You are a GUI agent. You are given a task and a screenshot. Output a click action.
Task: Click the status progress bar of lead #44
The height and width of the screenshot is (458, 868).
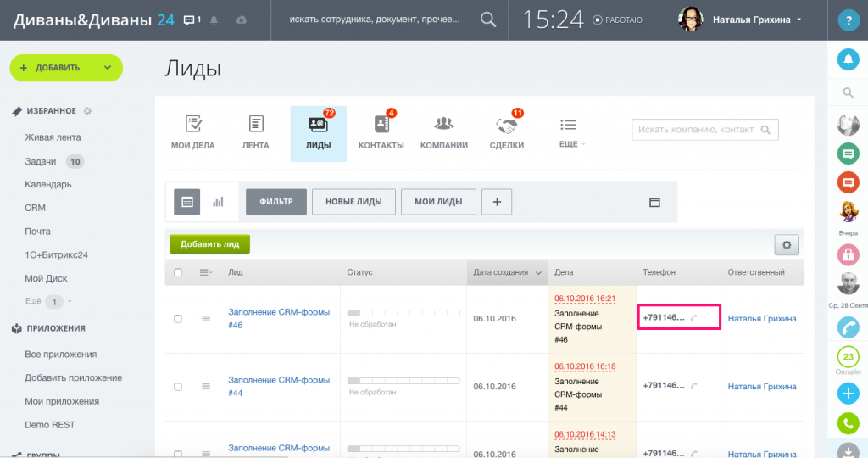point(403,381)
